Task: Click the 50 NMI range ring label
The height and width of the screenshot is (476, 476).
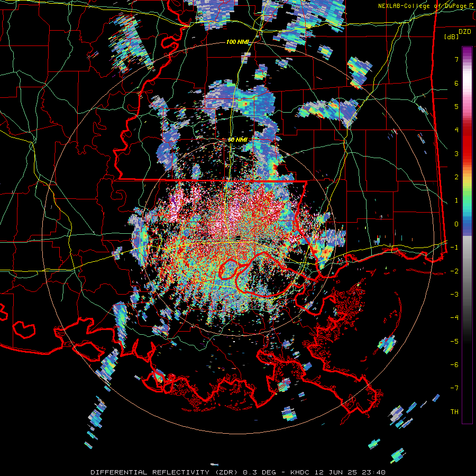Action: 237,140
